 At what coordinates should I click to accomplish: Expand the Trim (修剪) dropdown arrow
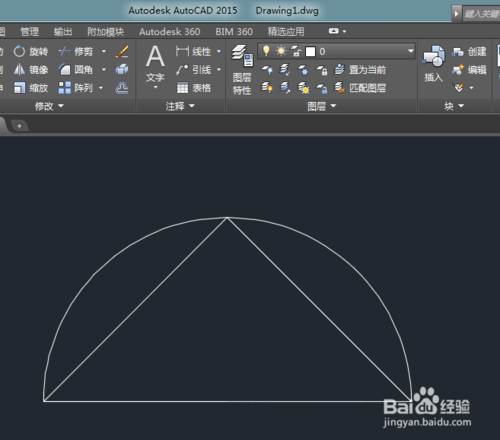coord(104,52)
